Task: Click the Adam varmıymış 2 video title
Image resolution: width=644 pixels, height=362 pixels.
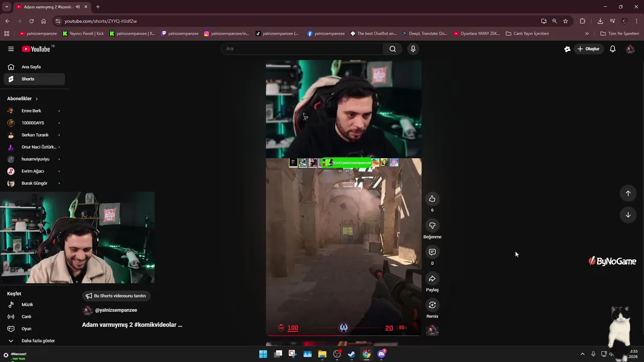Action: [132, 325]
